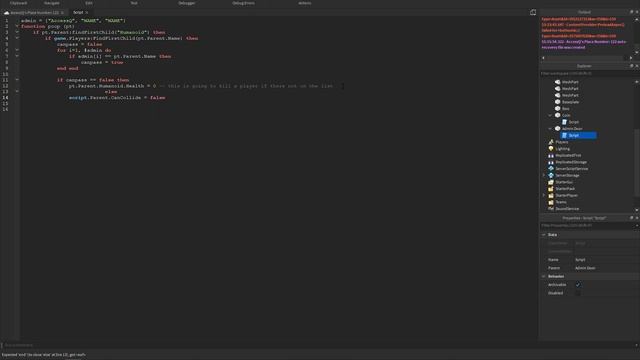Click the StarterGui folder icon in Explorer
The image size is (640, 360).
(551, 182)
